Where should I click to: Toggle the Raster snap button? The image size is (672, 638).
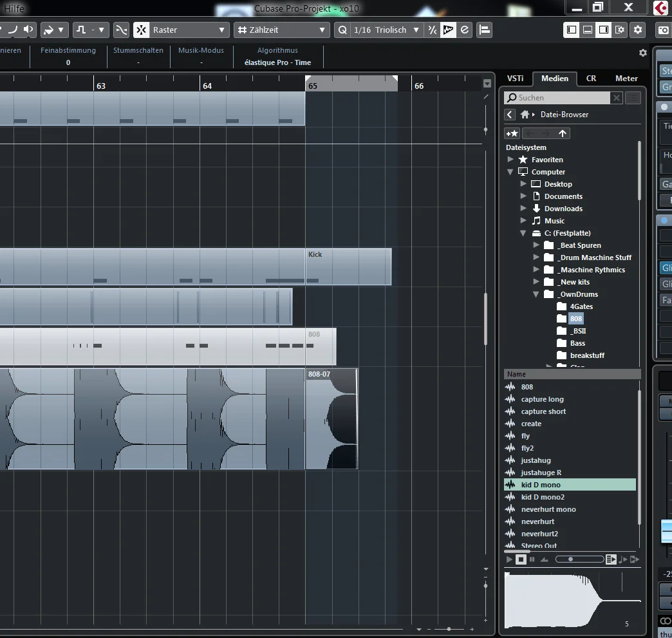pyautogui.click(x=142, y=30)
